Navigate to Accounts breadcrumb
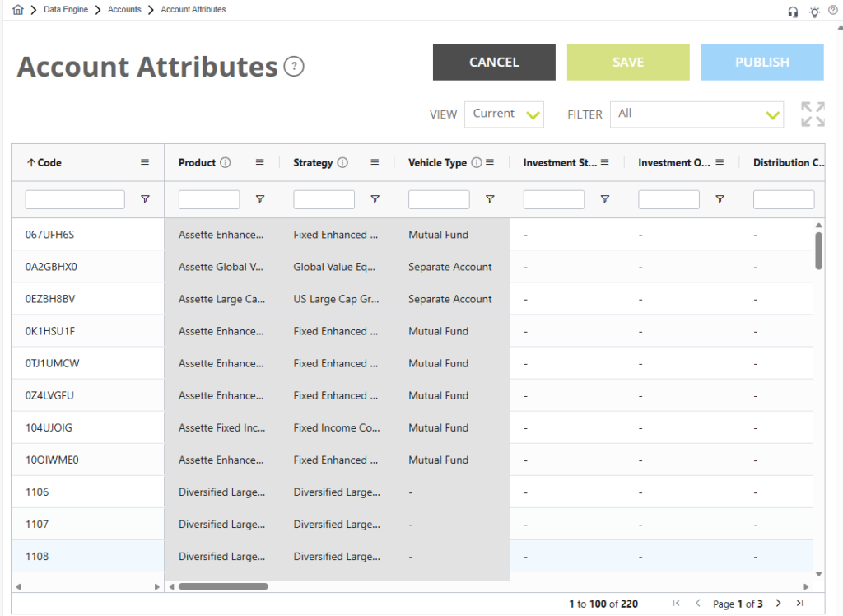 (124, 10)
